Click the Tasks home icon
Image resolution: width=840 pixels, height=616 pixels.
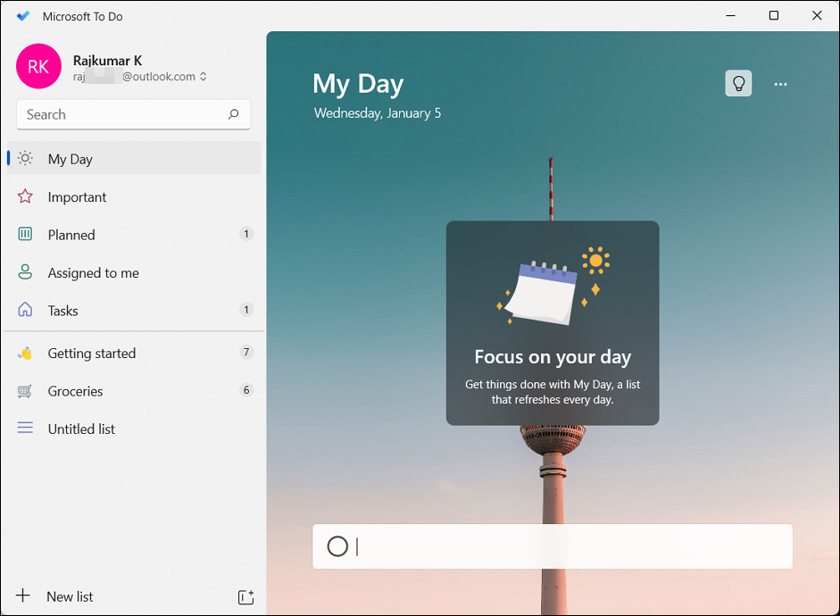click(x=25, y=310)
